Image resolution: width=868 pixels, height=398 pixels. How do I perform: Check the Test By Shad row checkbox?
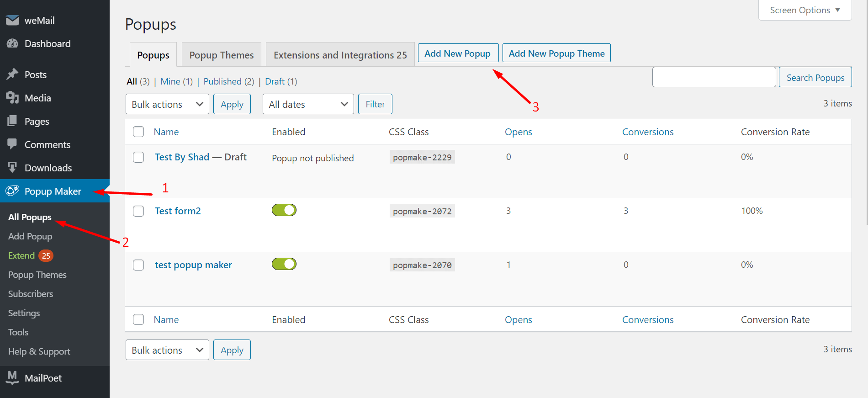138,157
